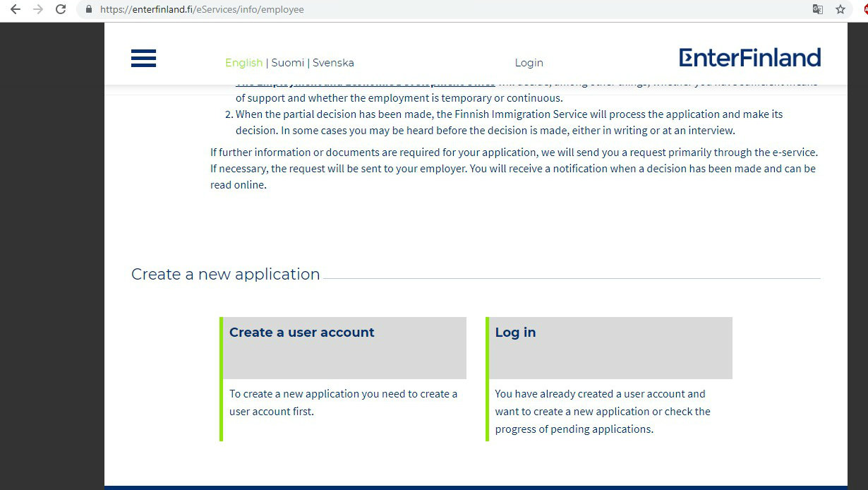Click the text about creating an account first

[x=343, y=402]
